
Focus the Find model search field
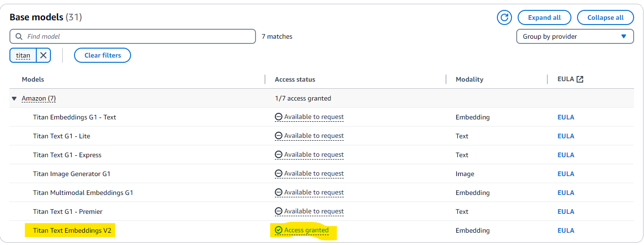(x=137, y=36)
